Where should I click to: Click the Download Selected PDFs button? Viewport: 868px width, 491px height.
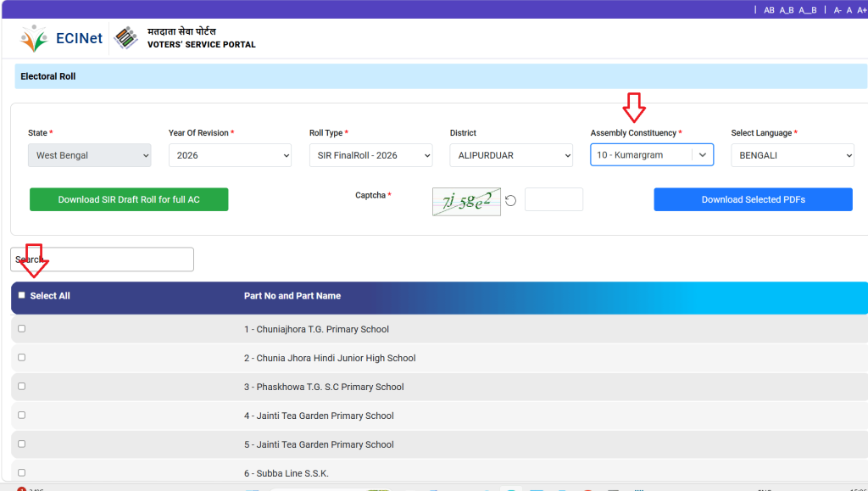click(x=752, y=198)
